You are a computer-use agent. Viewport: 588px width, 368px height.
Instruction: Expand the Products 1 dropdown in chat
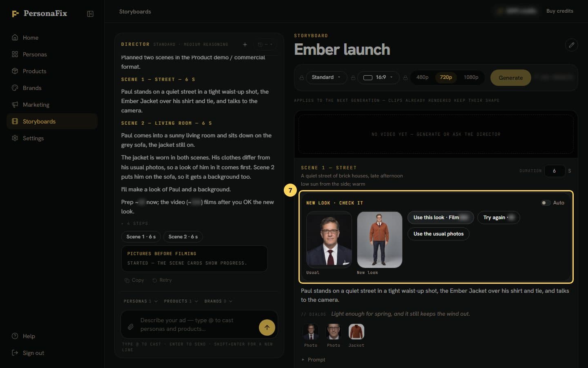[x=181, y=301]
